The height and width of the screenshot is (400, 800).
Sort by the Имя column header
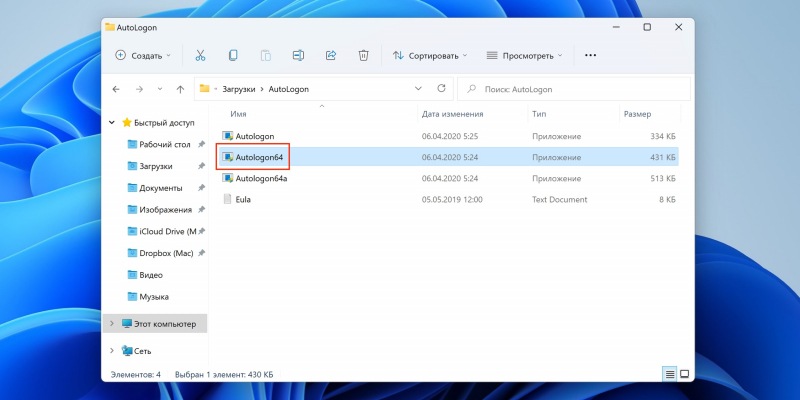click(x=238, y=114)
